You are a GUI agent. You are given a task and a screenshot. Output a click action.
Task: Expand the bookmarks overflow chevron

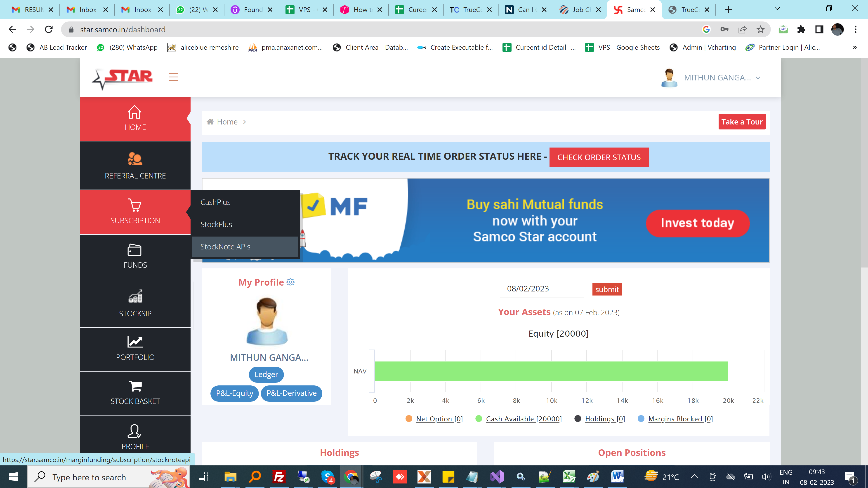pyautogui.click(x=855, y=47)
